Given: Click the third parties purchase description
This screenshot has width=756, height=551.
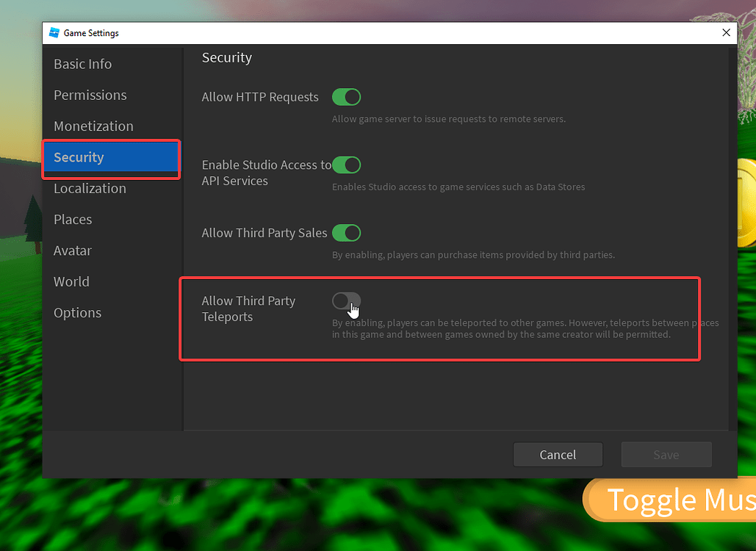Looking at the screenshot, I should point(473,255).
